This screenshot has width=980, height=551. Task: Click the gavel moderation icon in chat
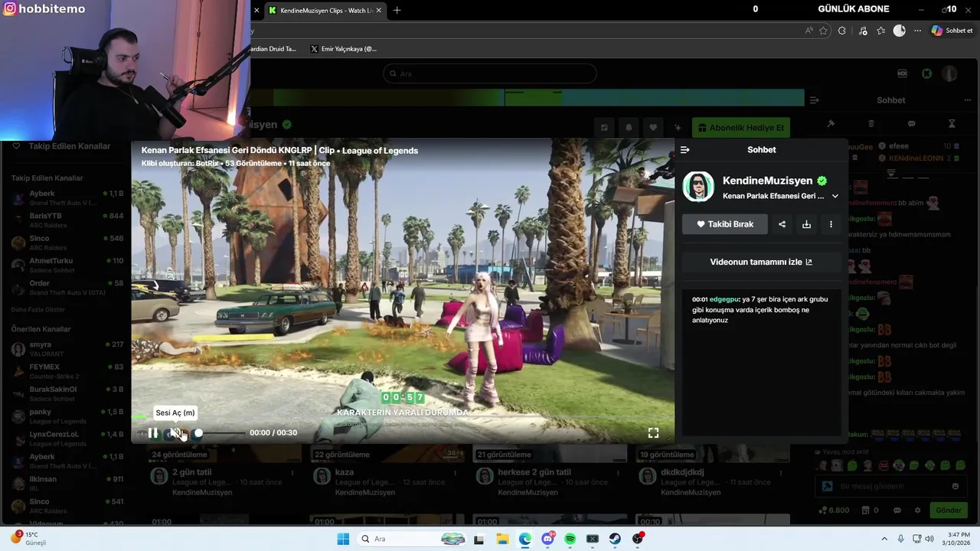(x=831, y=124)
